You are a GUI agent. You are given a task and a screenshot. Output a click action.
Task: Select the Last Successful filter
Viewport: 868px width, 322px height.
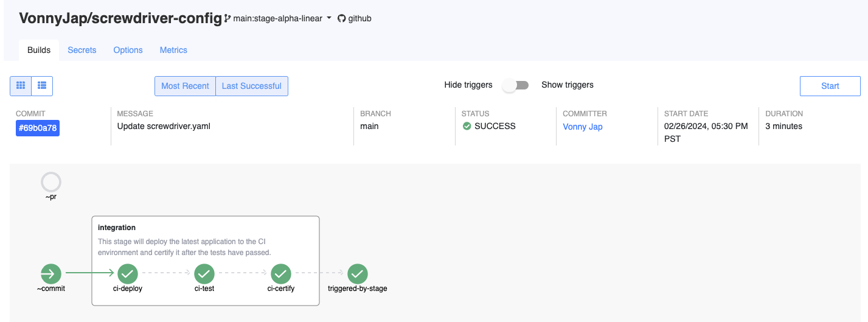click(x=252, y=86)
